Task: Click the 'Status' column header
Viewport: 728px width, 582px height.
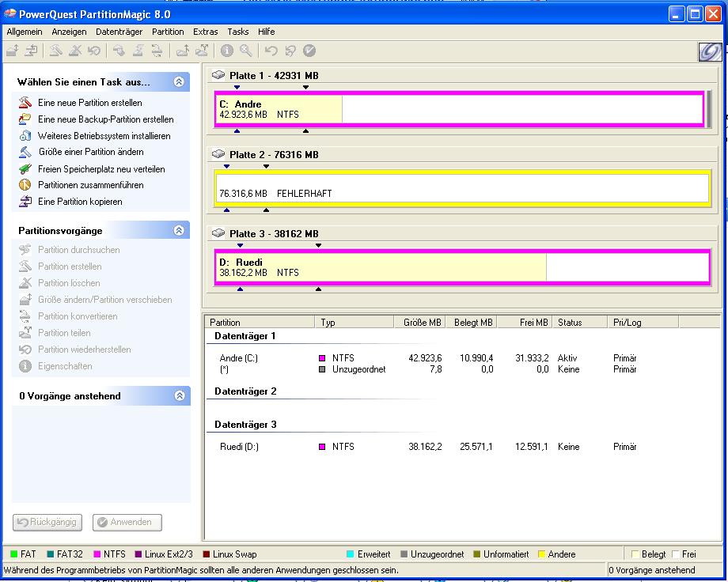Action: click(x=579, y=322)
